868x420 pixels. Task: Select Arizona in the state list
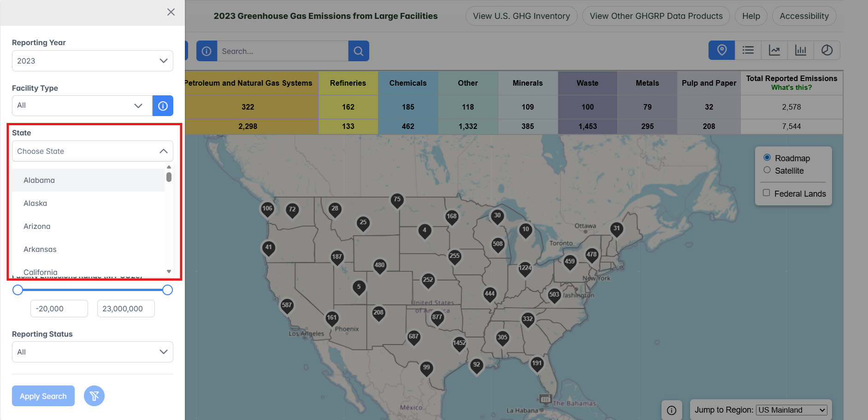[x=37, y=226]
